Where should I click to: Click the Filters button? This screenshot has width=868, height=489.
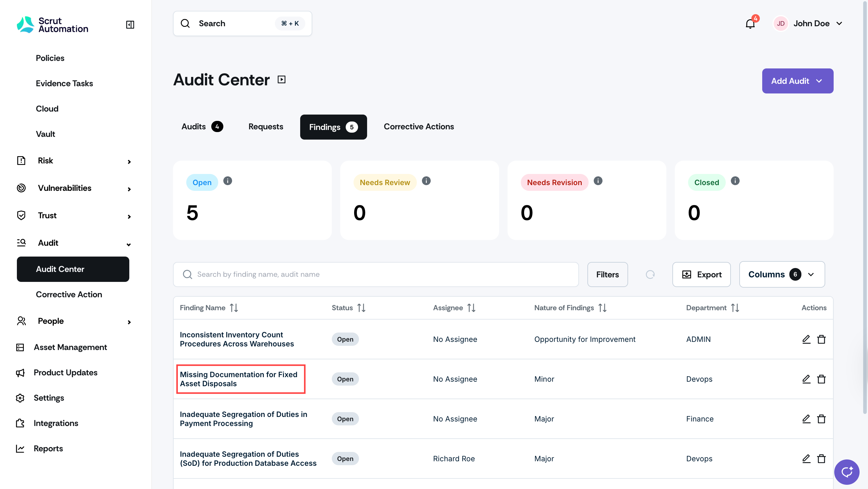pos(608,274)
